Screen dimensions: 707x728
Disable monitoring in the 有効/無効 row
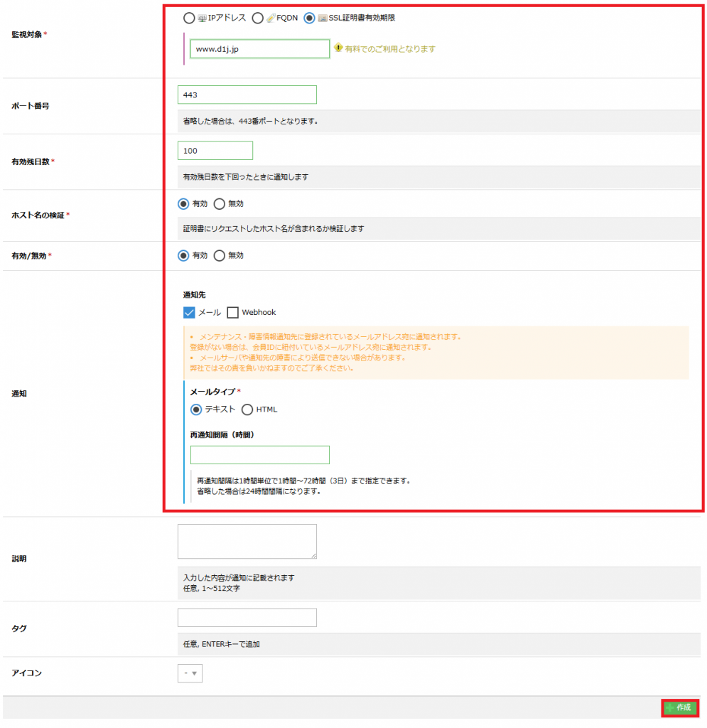pos(219,255)
